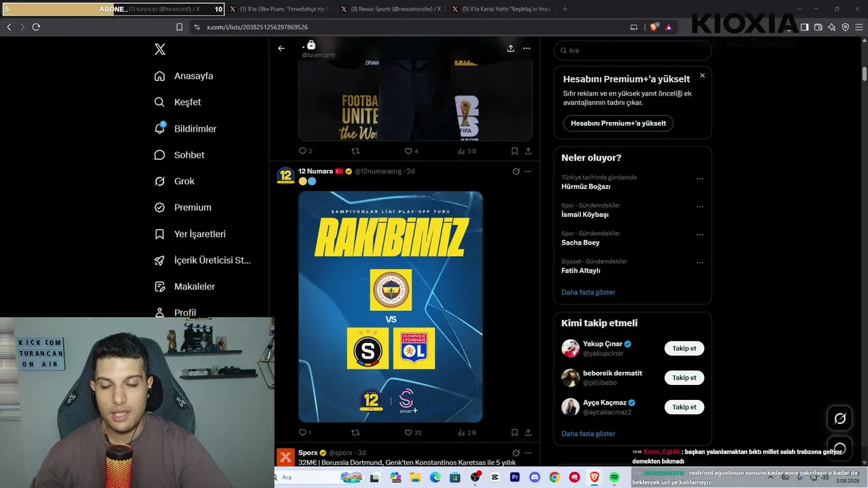Repost the 12 Numara tweet

click(x=355, y=432)
